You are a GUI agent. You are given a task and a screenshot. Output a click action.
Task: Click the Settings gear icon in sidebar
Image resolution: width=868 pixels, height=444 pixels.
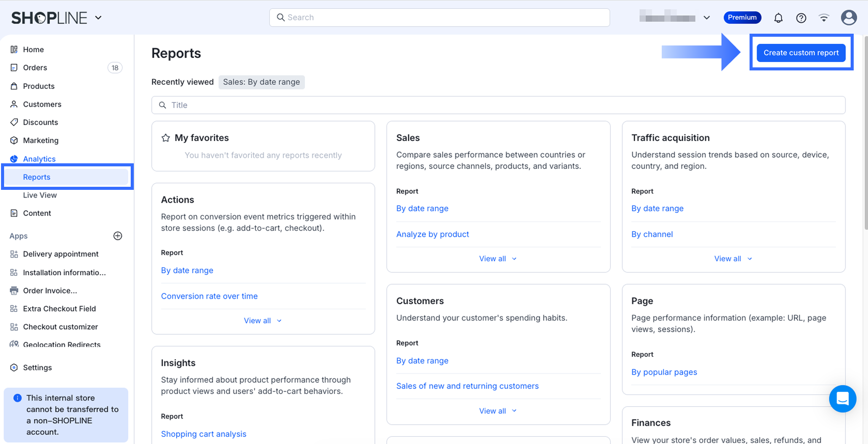pos(14,367)
